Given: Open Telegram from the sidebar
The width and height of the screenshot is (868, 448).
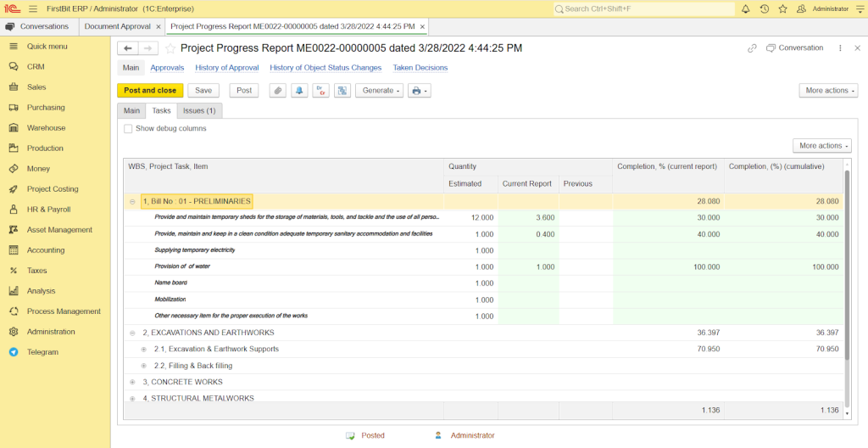Looking at the screenshot, I should pyautogui.click(x=42, y=352).
